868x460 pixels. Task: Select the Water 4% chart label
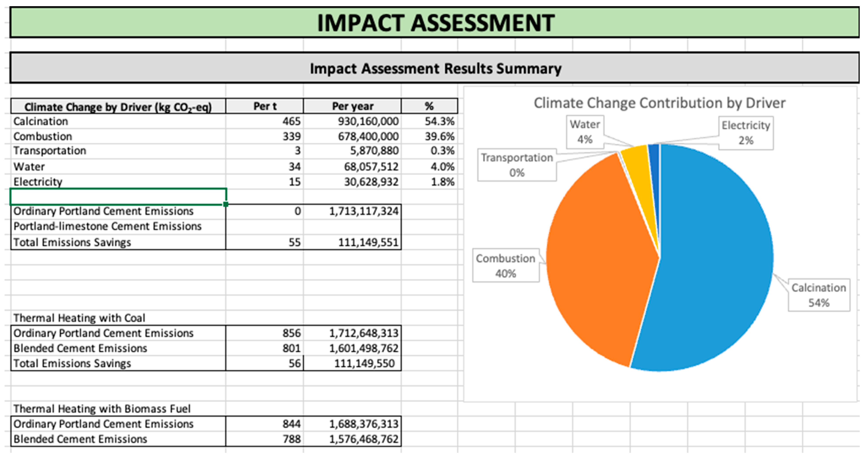click(x=585, y=132)
